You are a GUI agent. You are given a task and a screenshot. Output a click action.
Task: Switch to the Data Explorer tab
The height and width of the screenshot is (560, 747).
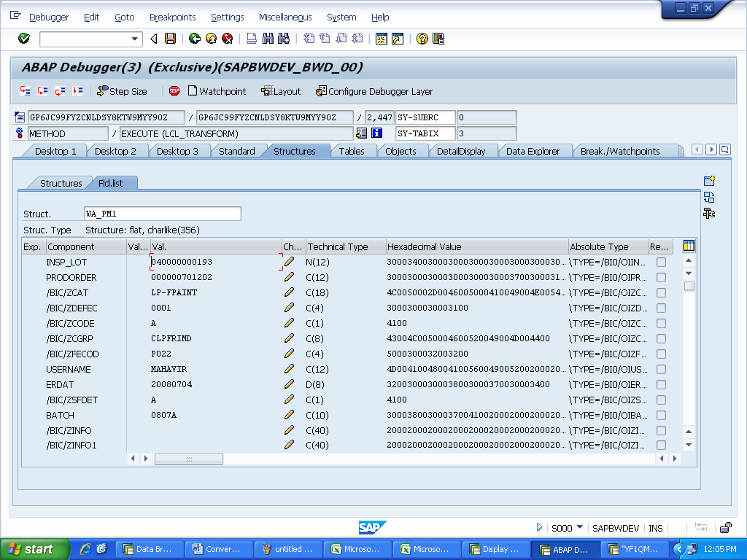pos(533,151)
